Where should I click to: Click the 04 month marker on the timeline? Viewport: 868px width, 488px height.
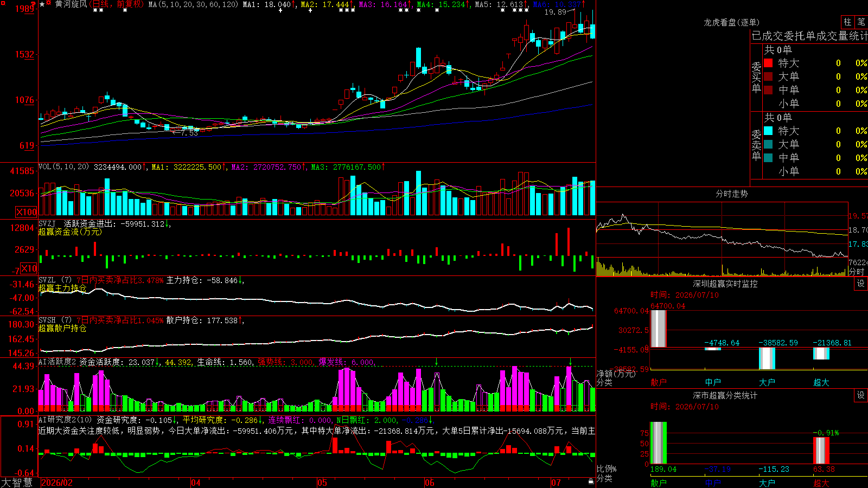click(196, 483)
